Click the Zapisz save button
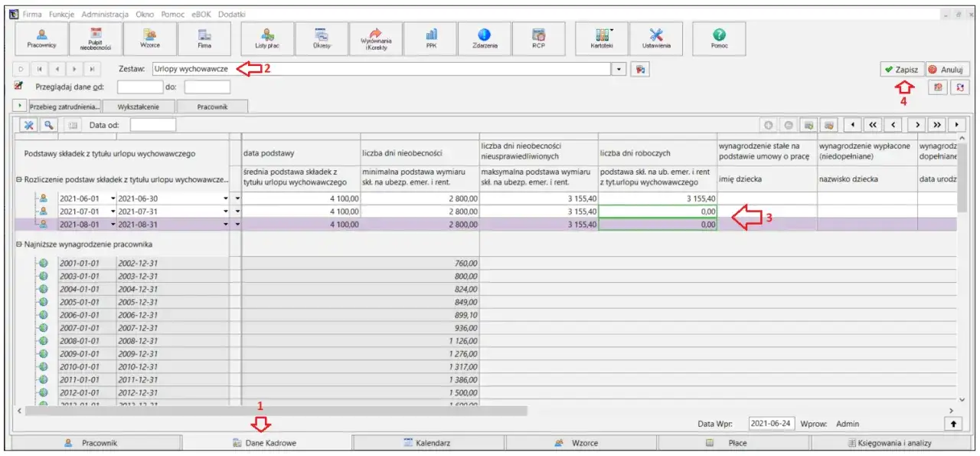Viewport: 980px width, 456px height. [901, 69]
